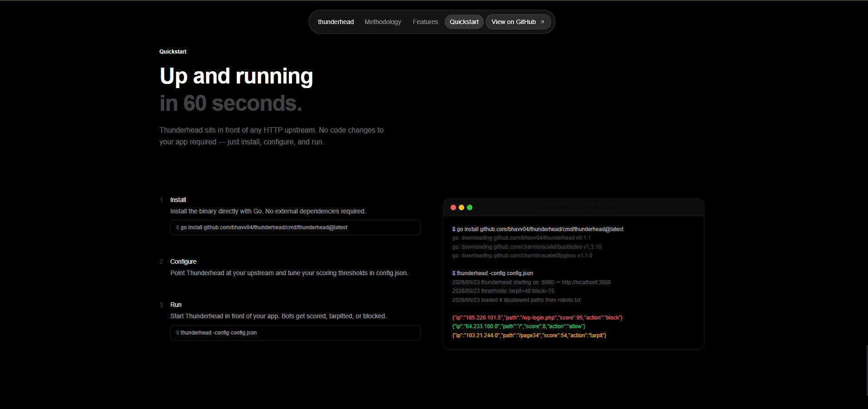Click the terminal line 'thunderhead starting on :8080'
Image resolution: width=868 pixels, height=409 pixels.
click(x=531, y=282)
